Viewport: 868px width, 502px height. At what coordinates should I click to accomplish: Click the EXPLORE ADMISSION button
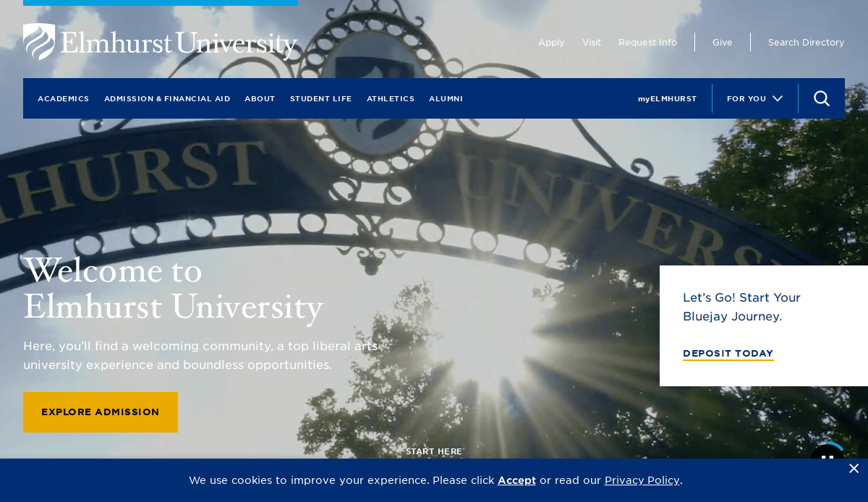point(100,412)
